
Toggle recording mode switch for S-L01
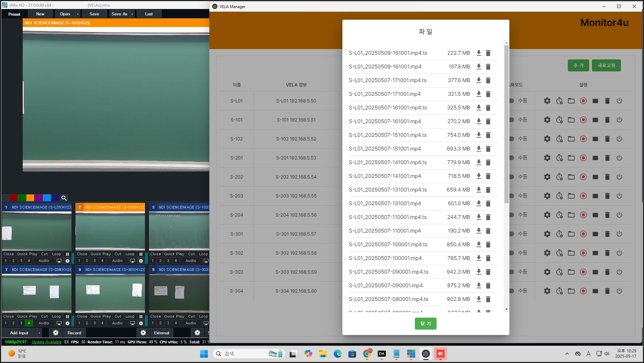tap(511, 101)
